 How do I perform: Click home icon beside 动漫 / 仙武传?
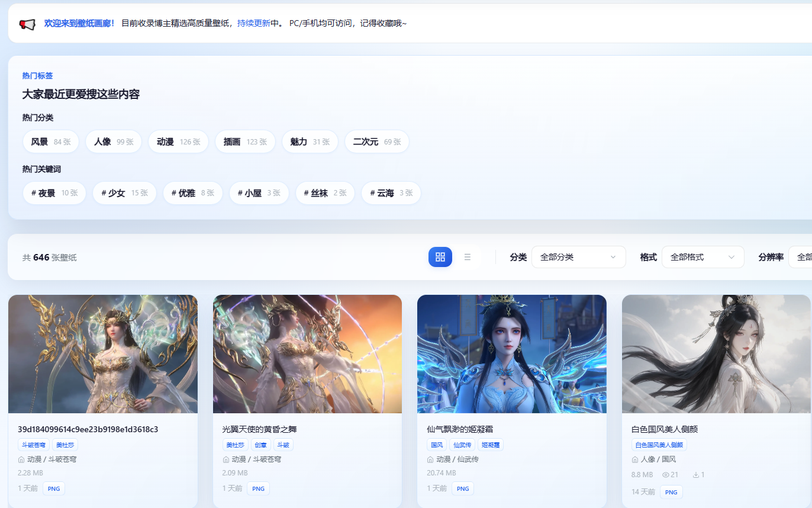click(x=430, y=459)
